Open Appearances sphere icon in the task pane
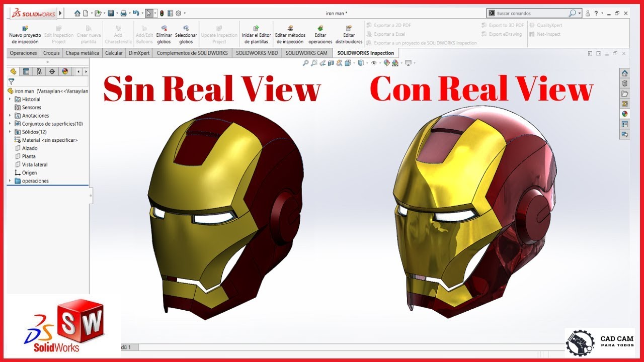 [625, 114]
